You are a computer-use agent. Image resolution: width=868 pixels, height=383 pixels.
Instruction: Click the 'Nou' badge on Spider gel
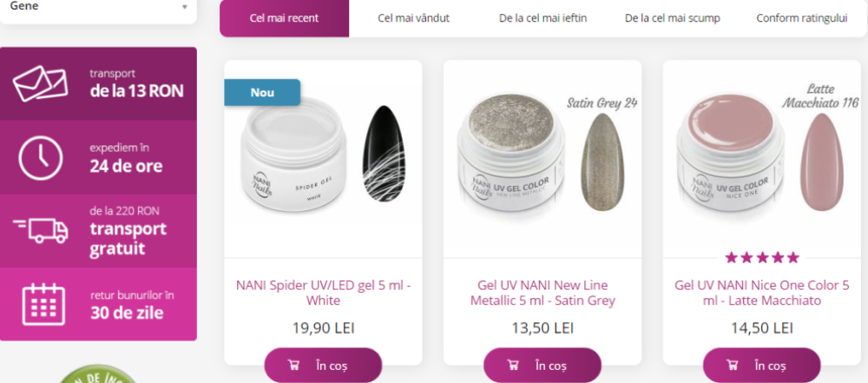pos(262,93)
